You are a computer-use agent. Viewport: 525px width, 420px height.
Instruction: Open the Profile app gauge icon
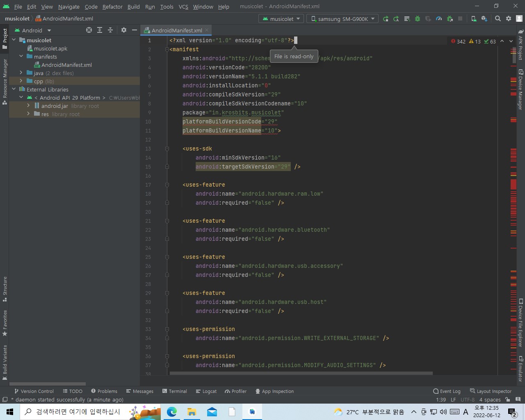coord(439,18)
